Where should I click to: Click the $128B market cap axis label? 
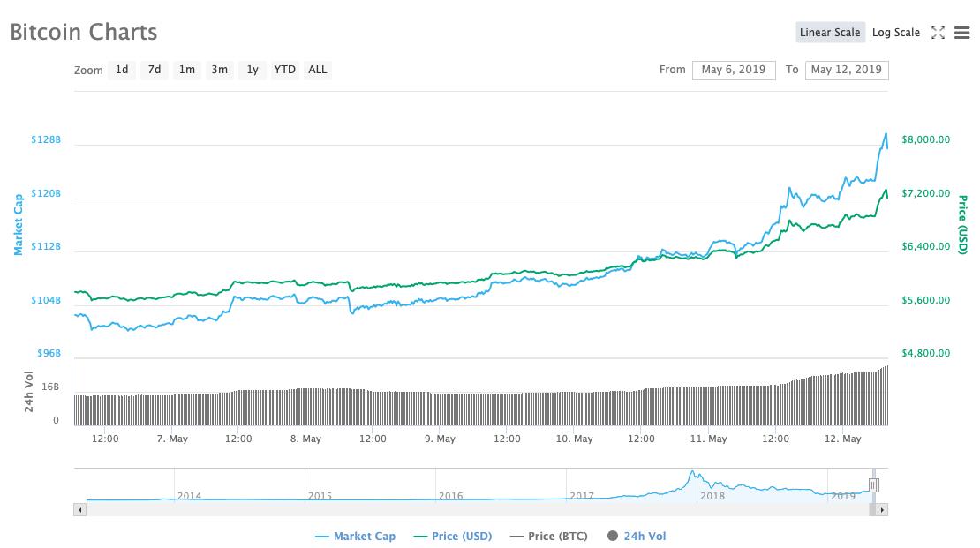click(x=46, y=139)
